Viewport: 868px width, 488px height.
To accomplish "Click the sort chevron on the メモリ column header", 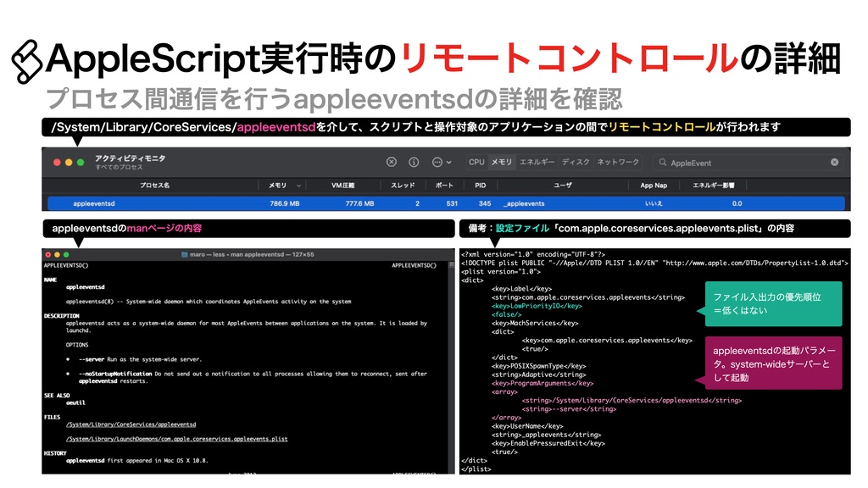I will click(298, 185).
